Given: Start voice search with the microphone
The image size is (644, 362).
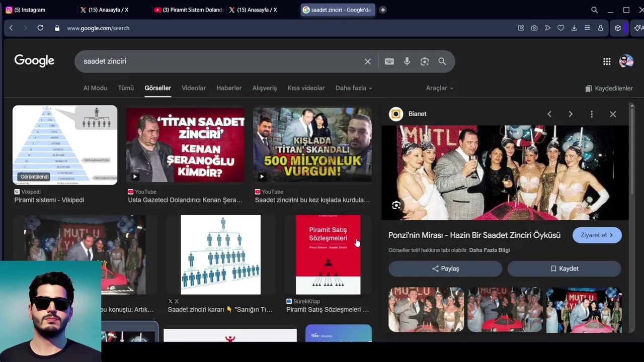Looking at the screenshot, I should (x=407, y=61).
